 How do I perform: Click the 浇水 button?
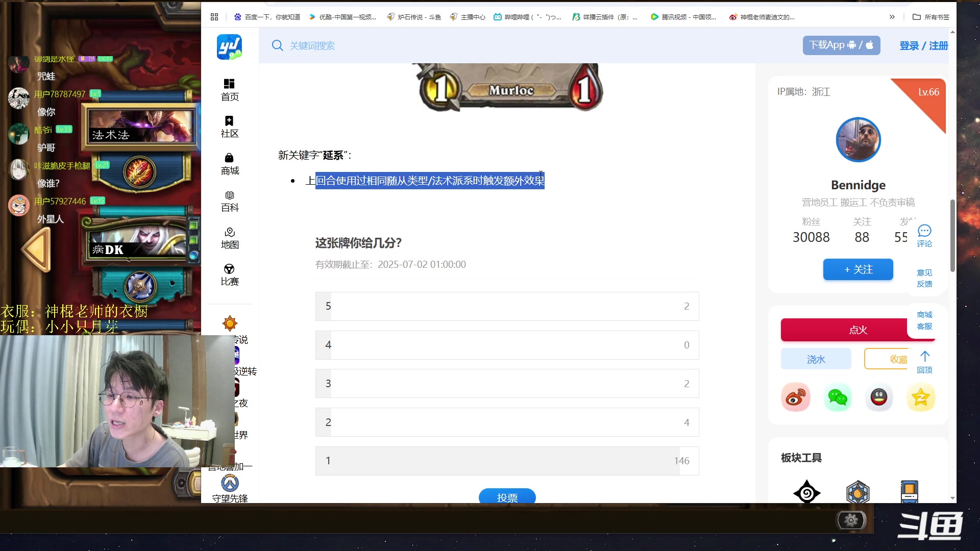tap(816, 359)
